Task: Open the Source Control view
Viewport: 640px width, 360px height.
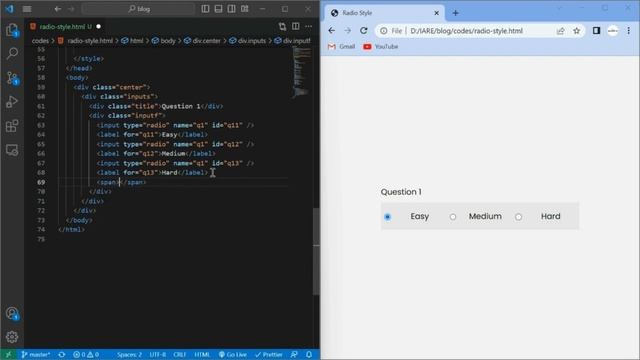Action: pos(12,78)
